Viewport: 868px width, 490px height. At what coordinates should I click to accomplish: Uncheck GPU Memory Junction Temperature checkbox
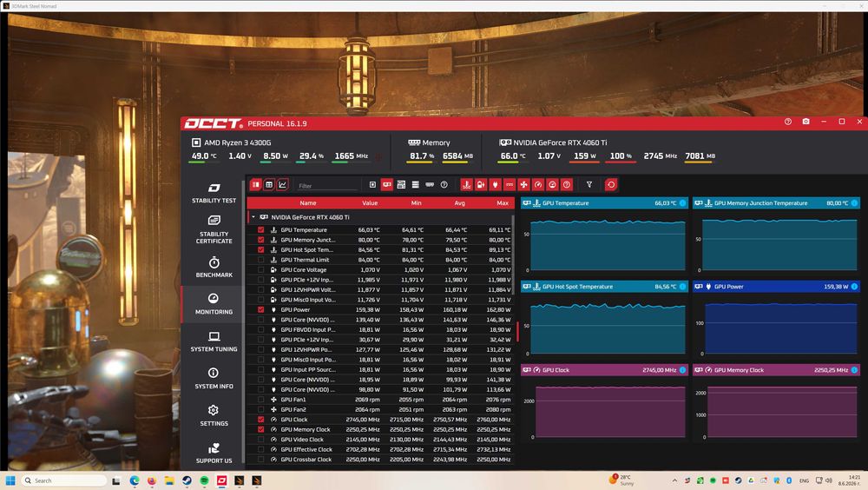260,240
